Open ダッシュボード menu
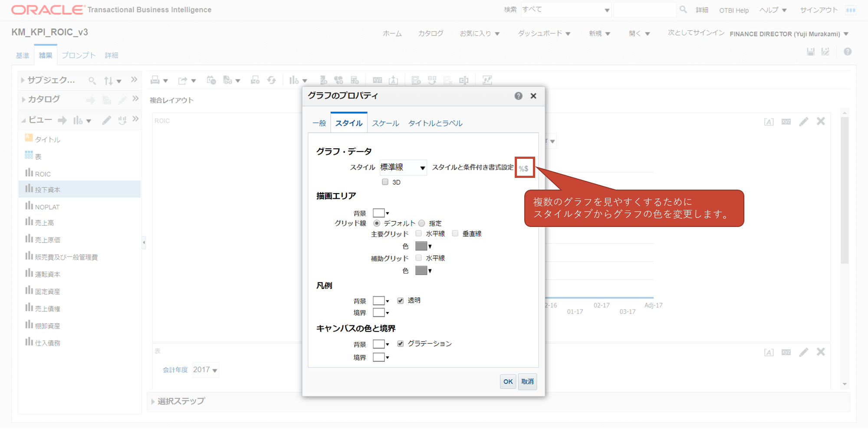Screen dimensions: 868x430 (x=544, y=33)
